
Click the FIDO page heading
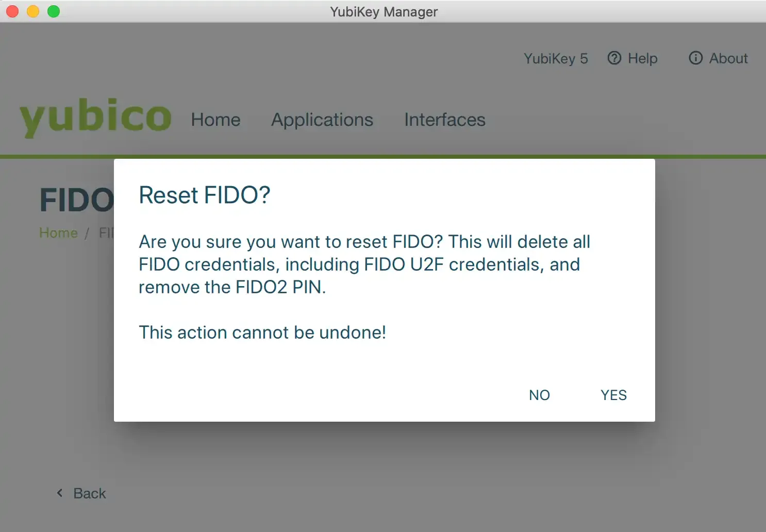pyautogui.click(x=76, y=200)
